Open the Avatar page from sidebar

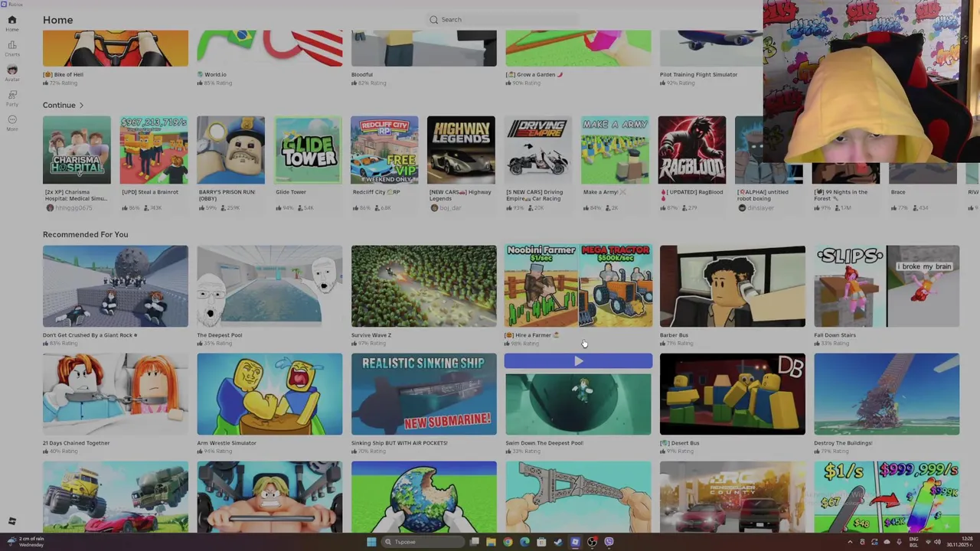click(x=11, y=73)
